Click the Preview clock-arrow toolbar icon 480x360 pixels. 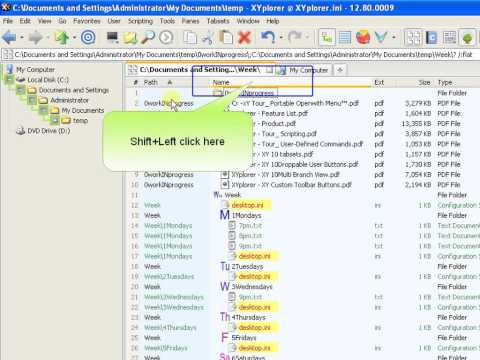click(166, 37)
